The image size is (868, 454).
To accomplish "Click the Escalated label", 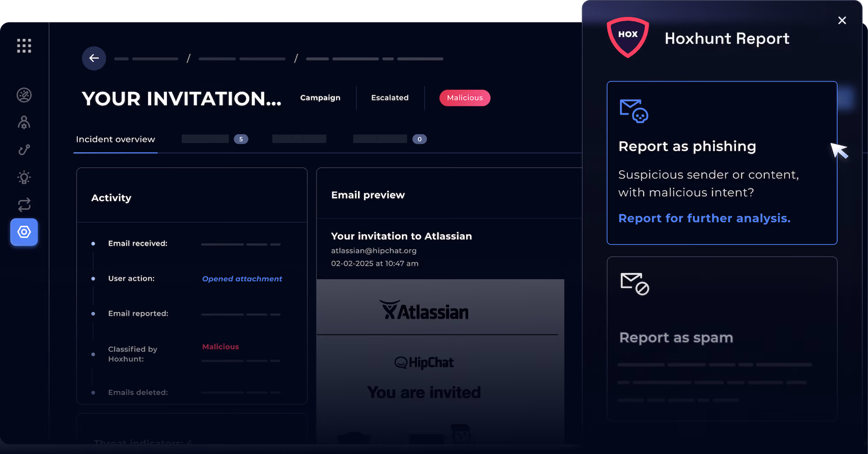I will coord(390,98).
